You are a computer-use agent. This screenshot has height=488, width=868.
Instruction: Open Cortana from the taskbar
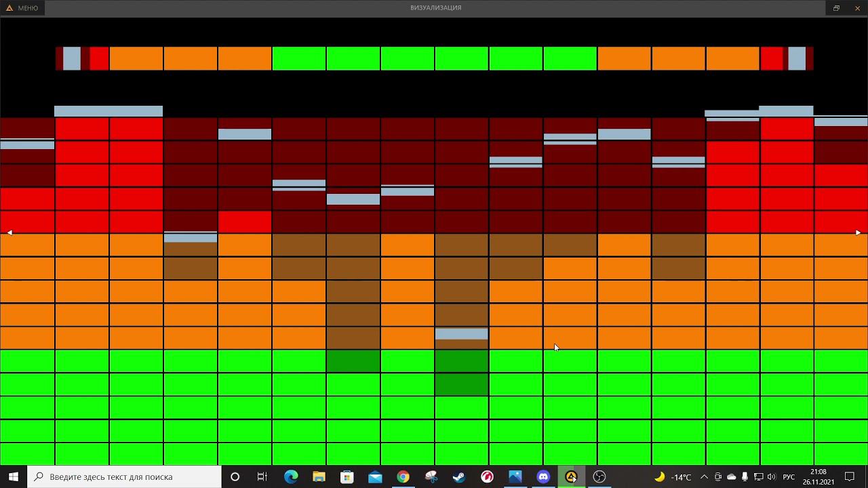pos(235,476)
